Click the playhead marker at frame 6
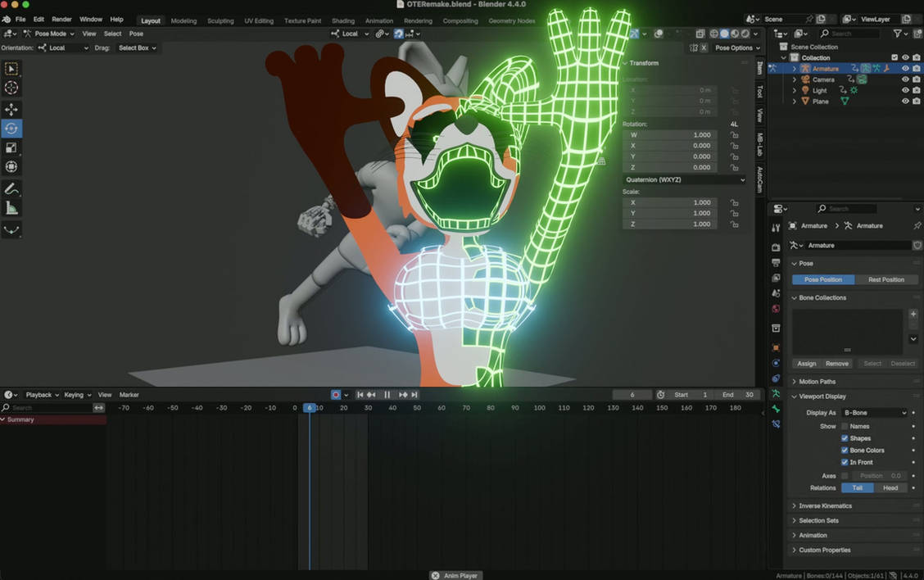The height and width of the screenshot is (580, 924). click(310, 408)
